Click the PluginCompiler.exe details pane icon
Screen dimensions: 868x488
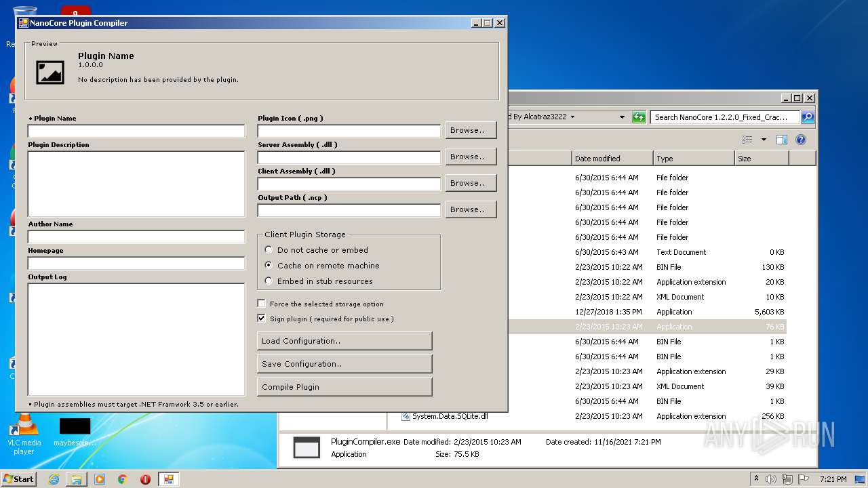[306, 448]
